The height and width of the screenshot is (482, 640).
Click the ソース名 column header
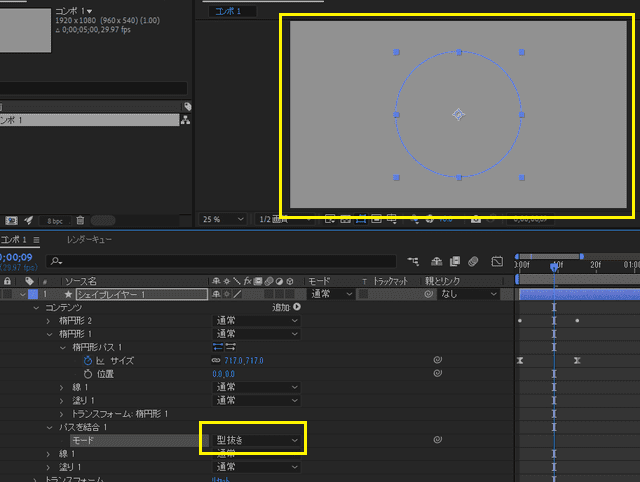[80, 281]
